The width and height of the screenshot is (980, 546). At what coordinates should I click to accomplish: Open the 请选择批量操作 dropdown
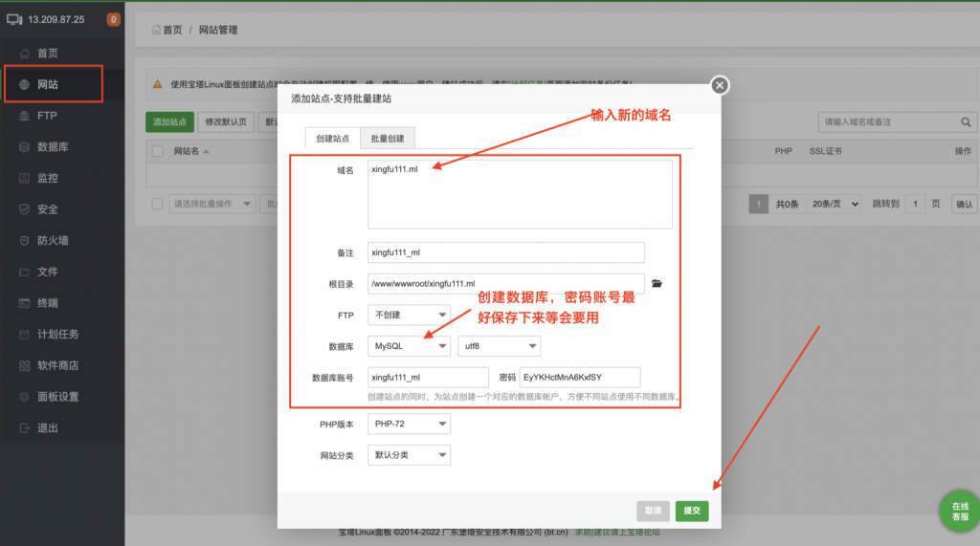pos(212,204)
